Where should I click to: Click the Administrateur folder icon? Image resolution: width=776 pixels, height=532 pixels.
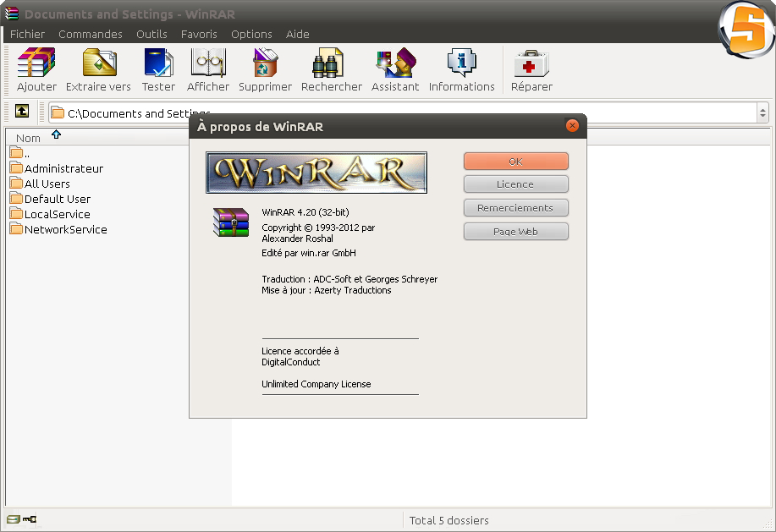pyautogui.click(x=16, y=167)
